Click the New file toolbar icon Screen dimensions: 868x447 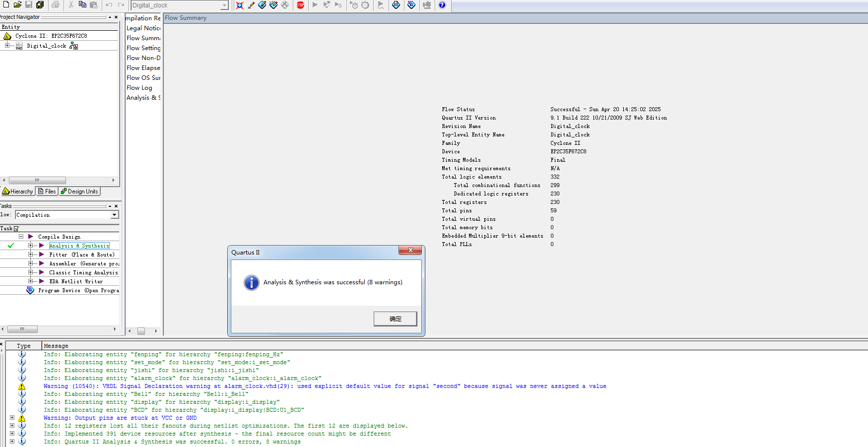point(6,5)
